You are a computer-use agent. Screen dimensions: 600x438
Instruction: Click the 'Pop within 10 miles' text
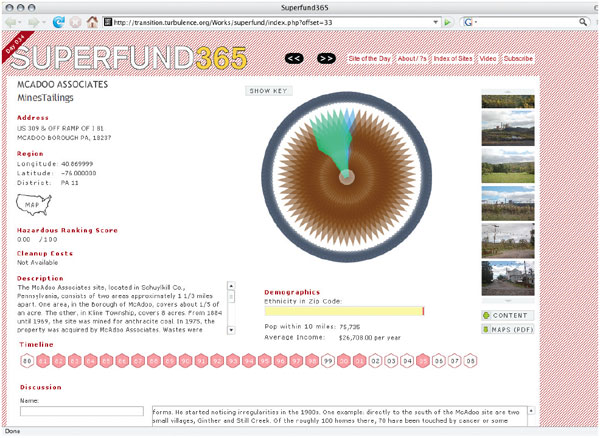pyautogui.click(x=300, y=327)
